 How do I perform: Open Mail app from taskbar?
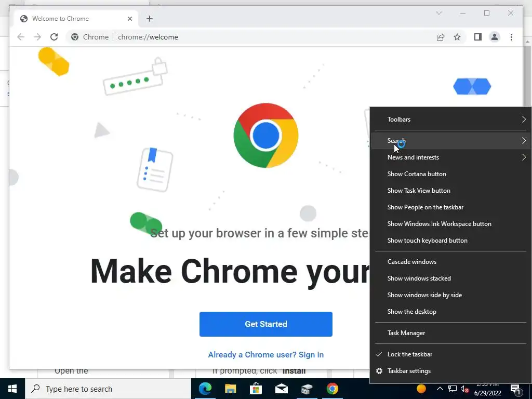281,389
